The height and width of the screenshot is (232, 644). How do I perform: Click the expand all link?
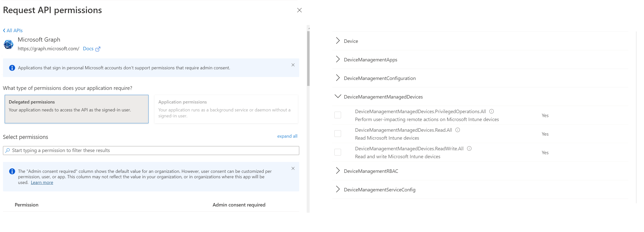pos(287,136)
